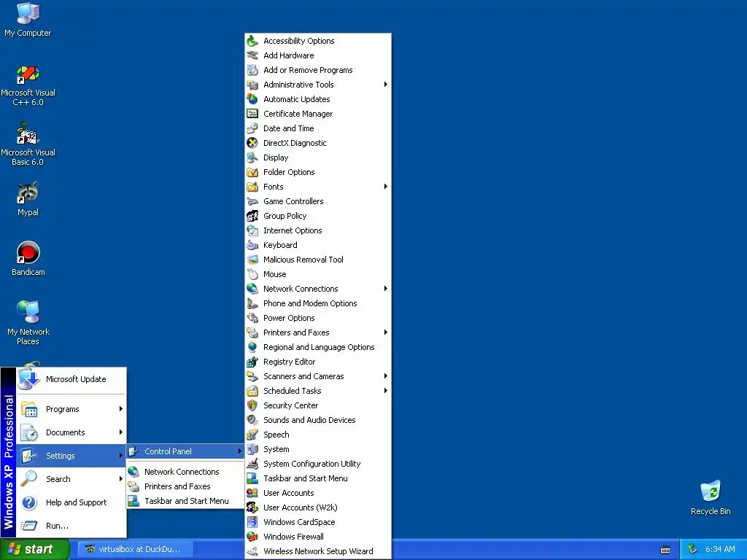Select Microsoft Visual C++ 6.0 desktop icon

[28, 86]
